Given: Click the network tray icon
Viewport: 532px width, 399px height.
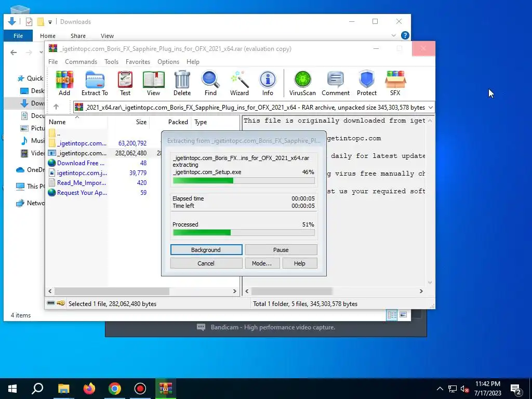Looking at the screenshot, I should 453,389.
